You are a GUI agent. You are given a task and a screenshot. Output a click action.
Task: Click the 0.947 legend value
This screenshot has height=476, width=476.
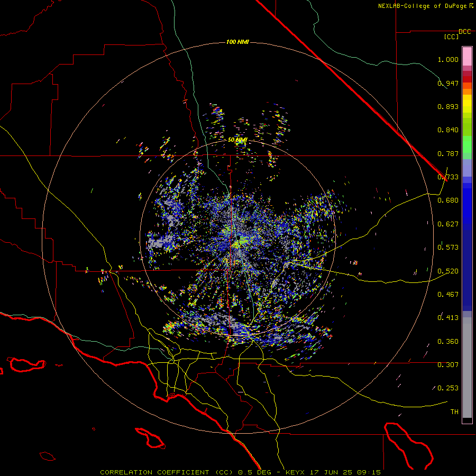448,83
